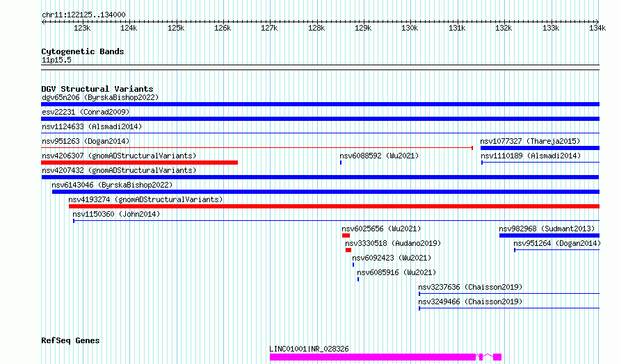This screenshot has height=364, width=619.
Task: Click the 133k ruler tick label
Action: click(x=551, y=28)
